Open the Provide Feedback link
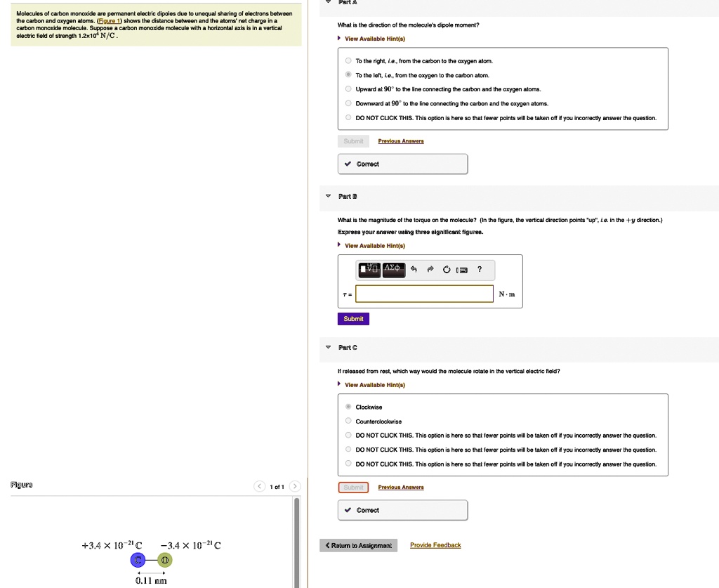This screenshot has width=719, height=588. pyautogui.click(x=435, y=545)
